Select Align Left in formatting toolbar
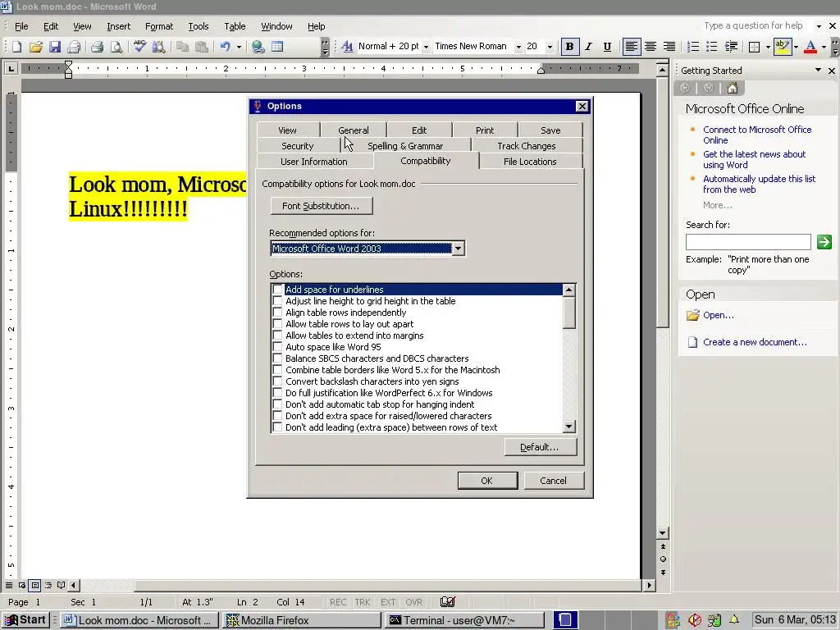This screenshot has height=630, width=840. (632, 47)
